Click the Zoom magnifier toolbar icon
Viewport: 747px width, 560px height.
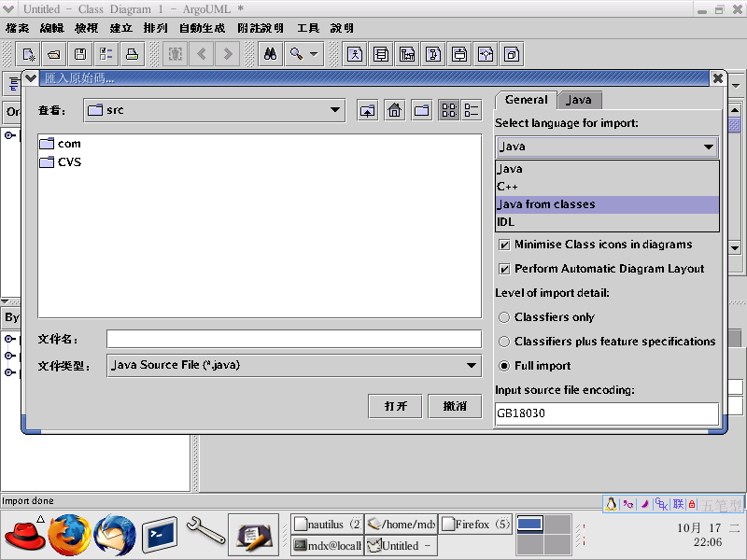pyautogui.click(x=296, y=54)
